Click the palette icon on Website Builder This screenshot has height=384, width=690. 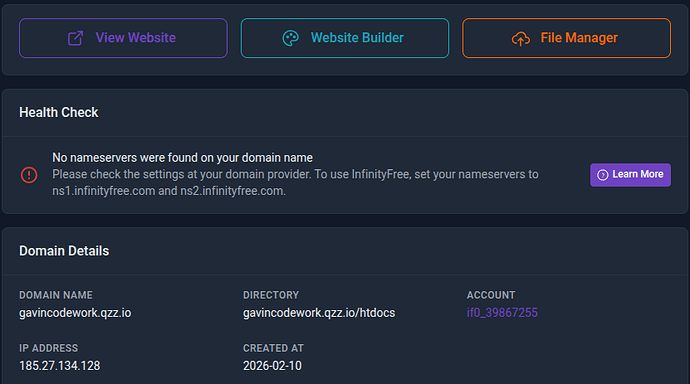[x=290, y=38]
